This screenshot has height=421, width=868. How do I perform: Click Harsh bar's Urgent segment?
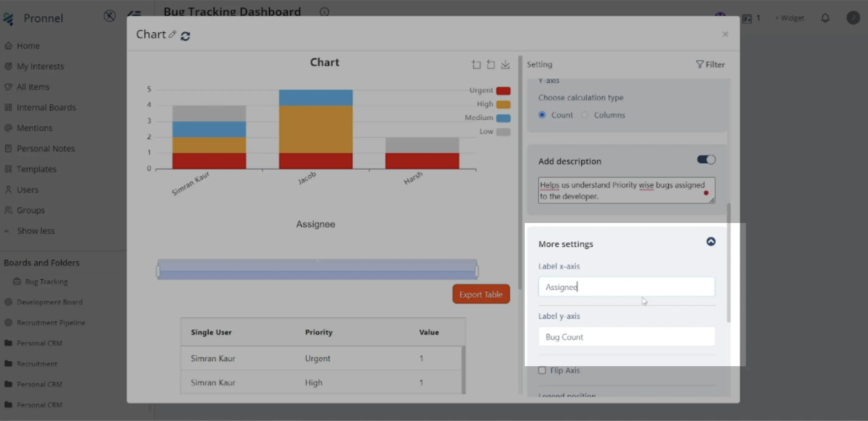click(422, 161)
